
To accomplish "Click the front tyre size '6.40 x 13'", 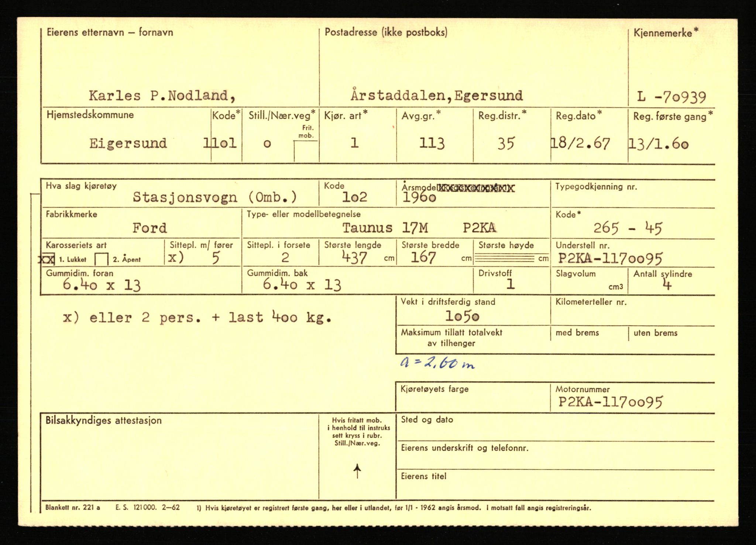I will tap(102, 285).
